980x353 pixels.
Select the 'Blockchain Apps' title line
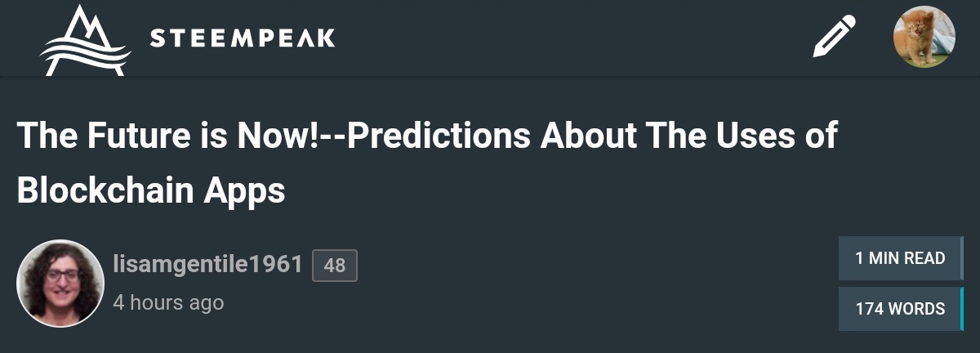point(151,190)
